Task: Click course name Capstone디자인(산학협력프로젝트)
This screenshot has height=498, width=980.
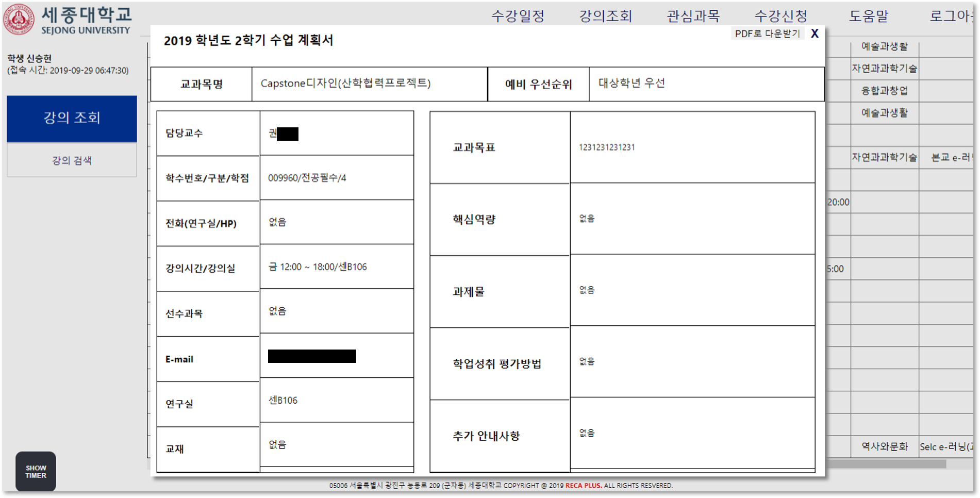Action: tap(345, 83)
